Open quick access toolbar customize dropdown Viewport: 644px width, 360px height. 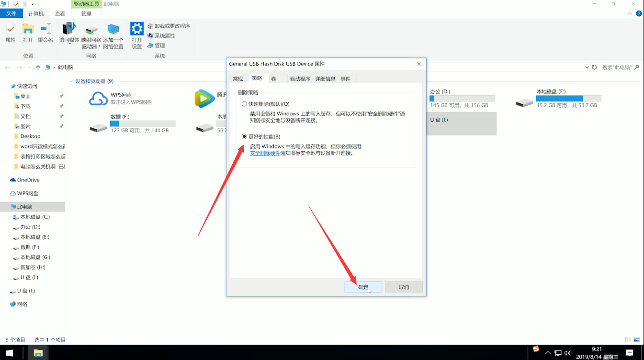[x=33, y=4]
